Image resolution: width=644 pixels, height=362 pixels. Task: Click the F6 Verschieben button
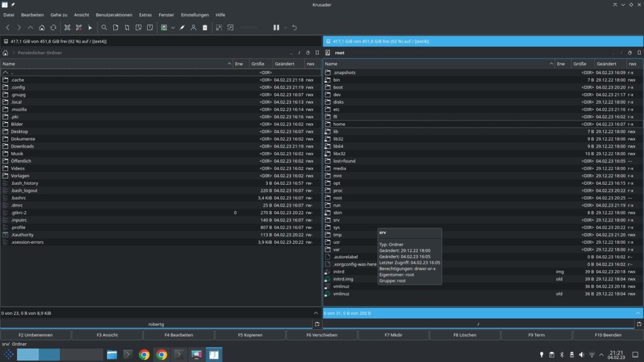point(321,335)
